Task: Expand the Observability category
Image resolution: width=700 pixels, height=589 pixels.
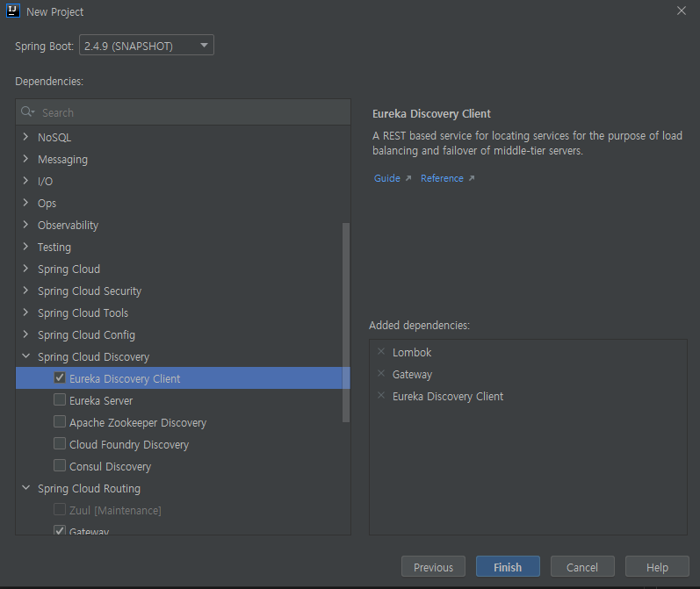Action: pos(25,224)
